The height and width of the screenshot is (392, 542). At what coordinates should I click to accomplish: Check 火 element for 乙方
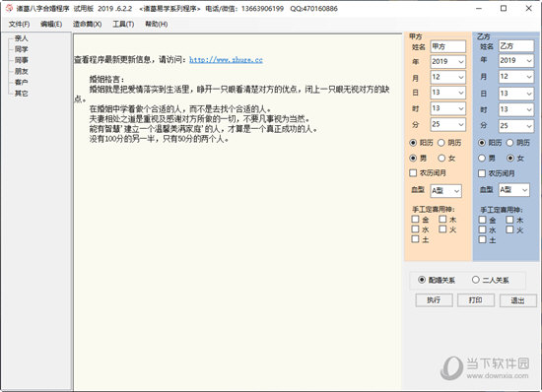coord(509,229)
